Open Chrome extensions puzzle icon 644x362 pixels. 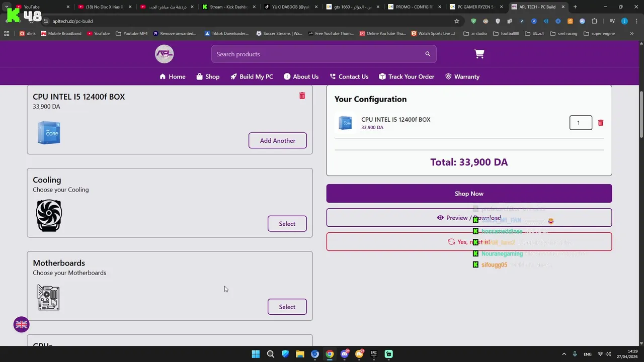point(594,21)
